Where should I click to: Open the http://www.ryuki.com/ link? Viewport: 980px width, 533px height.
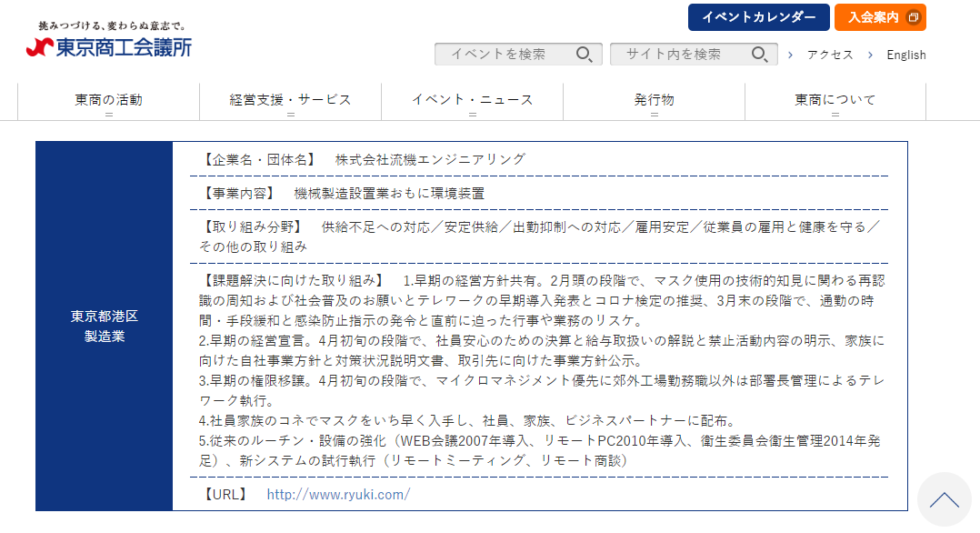338,494
